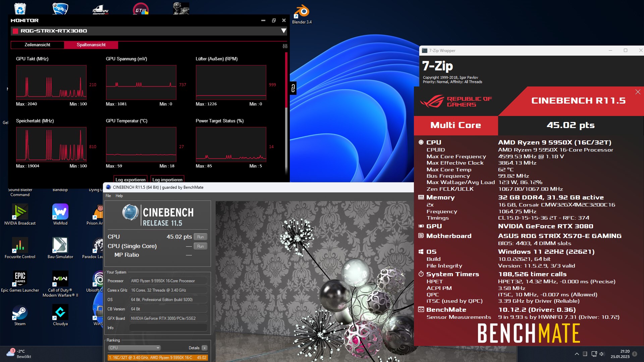This screenshot has height=362, width=644.
Task: Switch to Zeilenansicht tab
Action: (37, 45)
